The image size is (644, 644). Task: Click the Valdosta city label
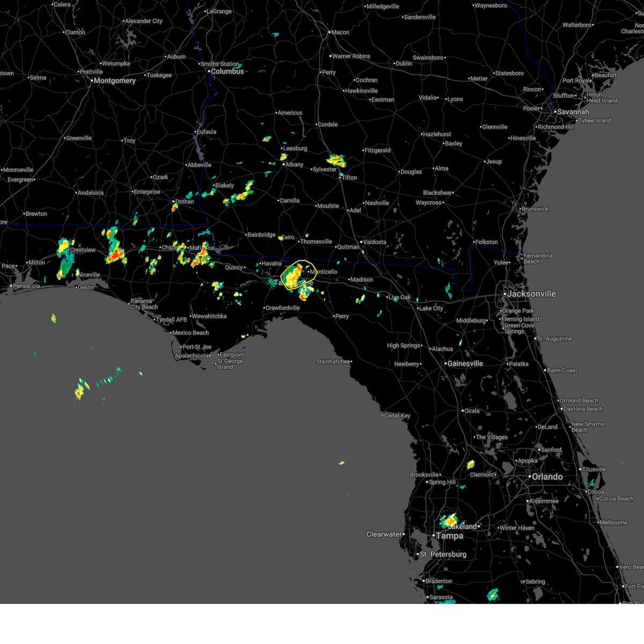[375, 242]
